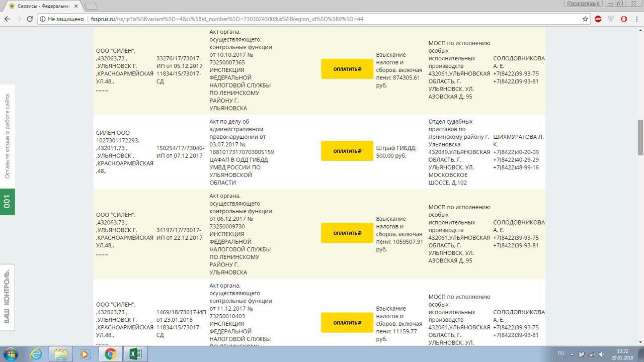
Task: Reload the page with the refresh icon
Action: (30, 19)
